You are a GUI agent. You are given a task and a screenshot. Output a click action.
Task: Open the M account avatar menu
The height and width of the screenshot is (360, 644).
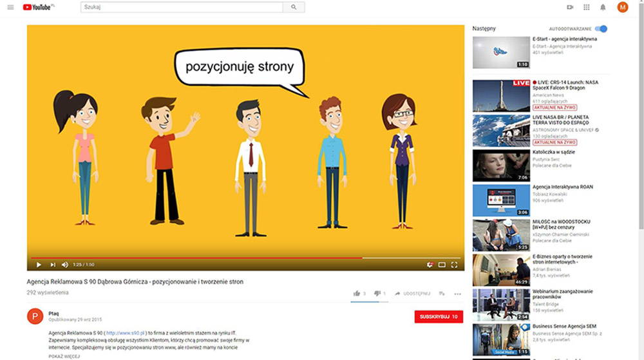click(623, 7)
